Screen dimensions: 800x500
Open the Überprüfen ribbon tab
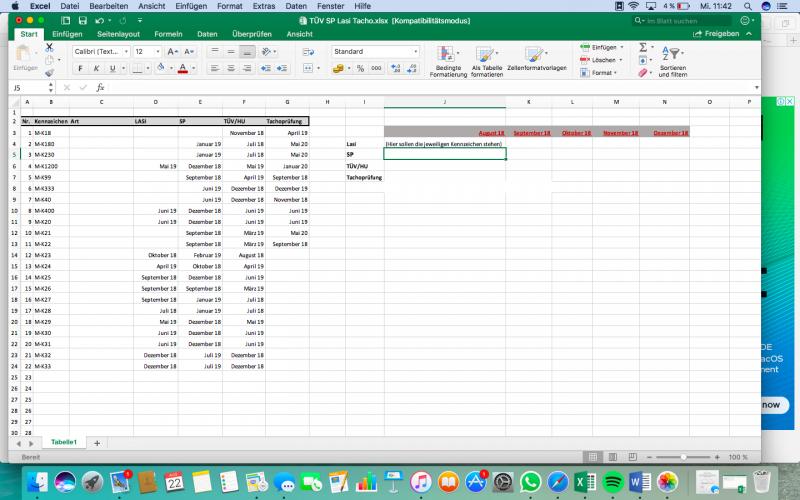(252, 34)
